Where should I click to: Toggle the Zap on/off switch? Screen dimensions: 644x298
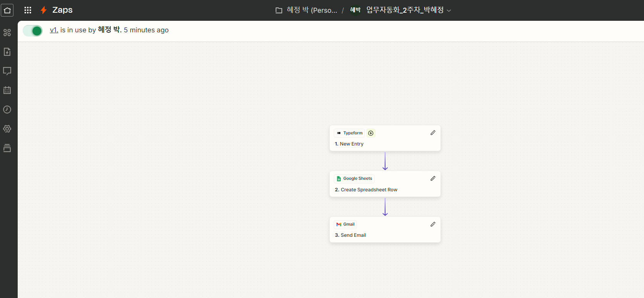click(x=33, y=31)
